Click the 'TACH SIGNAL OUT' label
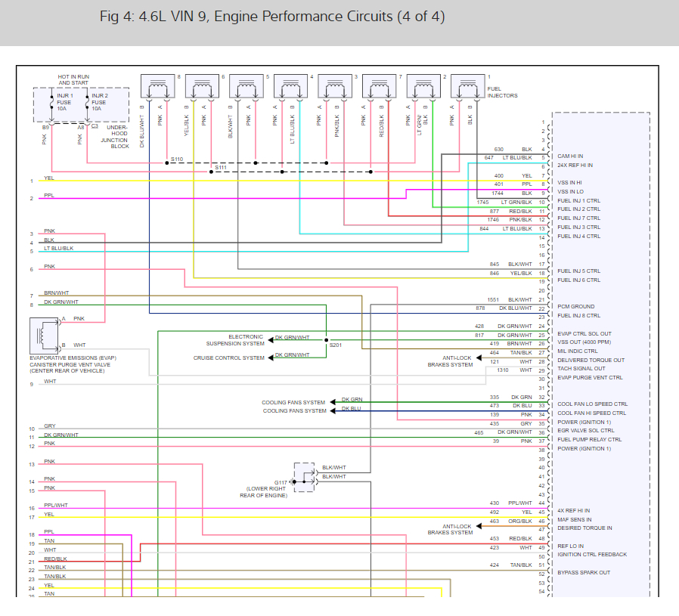 581,368
